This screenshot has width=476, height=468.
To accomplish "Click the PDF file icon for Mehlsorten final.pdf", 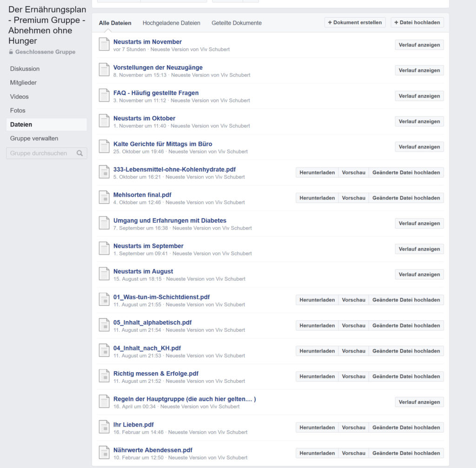I will point(104,198).
